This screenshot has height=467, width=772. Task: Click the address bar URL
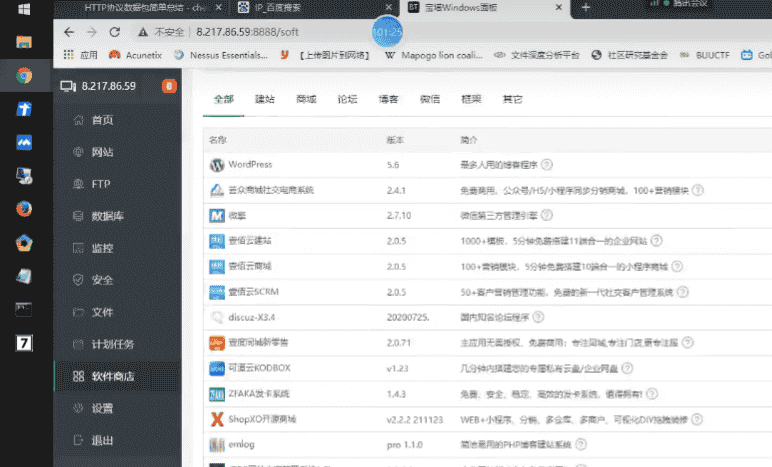[x=247, y=32]
